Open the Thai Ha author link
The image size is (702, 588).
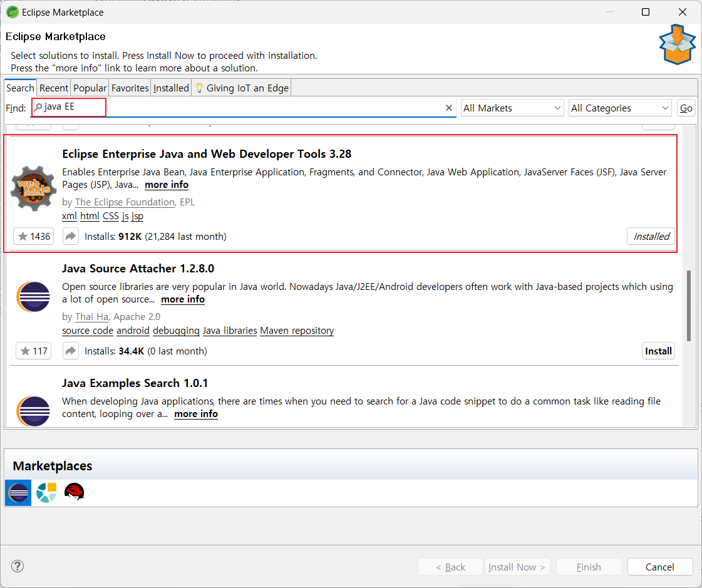pyautogui.click(x=92, y=317)
